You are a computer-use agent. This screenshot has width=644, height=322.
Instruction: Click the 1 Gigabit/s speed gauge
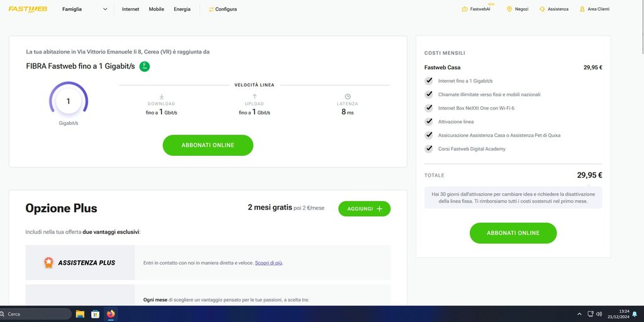69,101
